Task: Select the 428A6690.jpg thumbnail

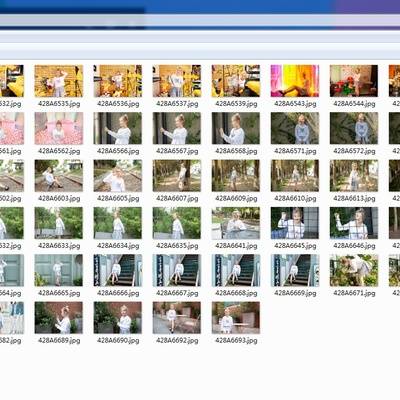Action: tap(118, 318)
